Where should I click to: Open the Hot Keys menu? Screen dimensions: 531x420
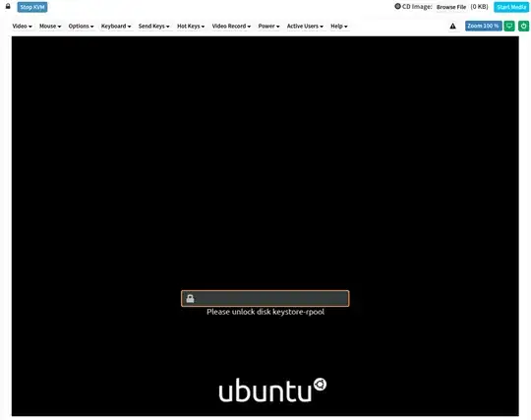pyautogui.click(x=191, y=27)
